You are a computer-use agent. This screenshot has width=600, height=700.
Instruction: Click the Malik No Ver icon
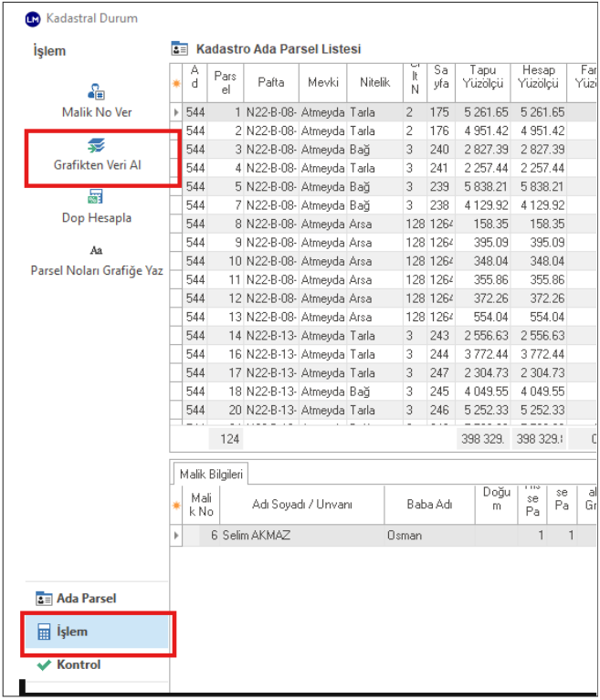(97, 92)
